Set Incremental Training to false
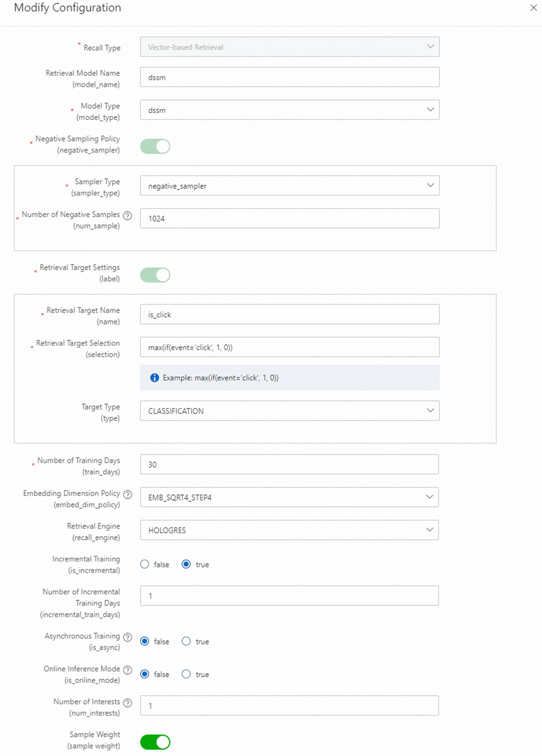Screen dimensions: 542x756 tap(145, 564)
